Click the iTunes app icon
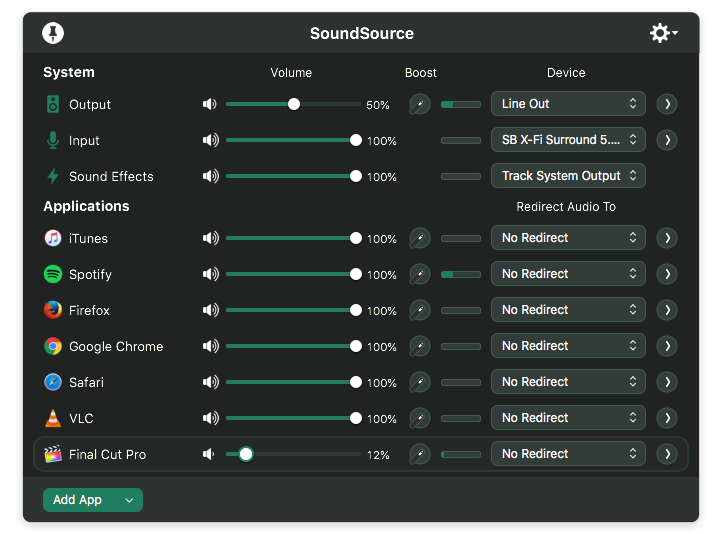This screenshot has width=721, height=534. coord(53,238)
